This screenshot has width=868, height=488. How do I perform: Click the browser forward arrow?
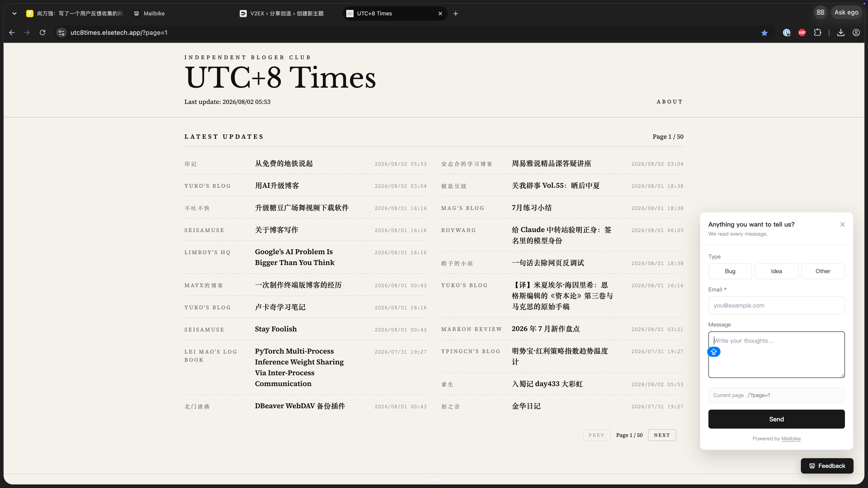point(27,33)
